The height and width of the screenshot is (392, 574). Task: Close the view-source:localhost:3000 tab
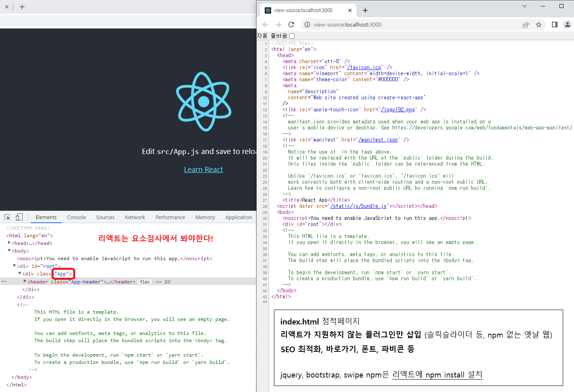click(350, 10)
